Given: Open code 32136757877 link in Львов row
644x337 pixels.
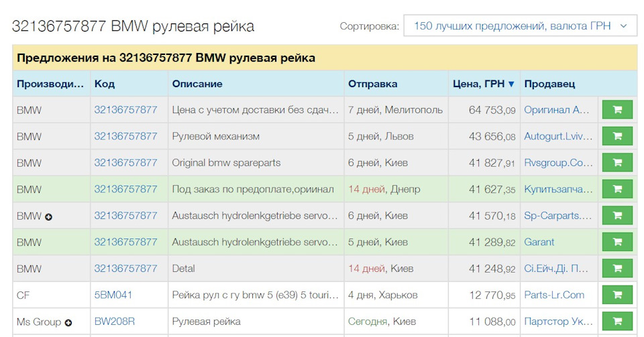Looking at the screenshot, I should pos(125,136).
